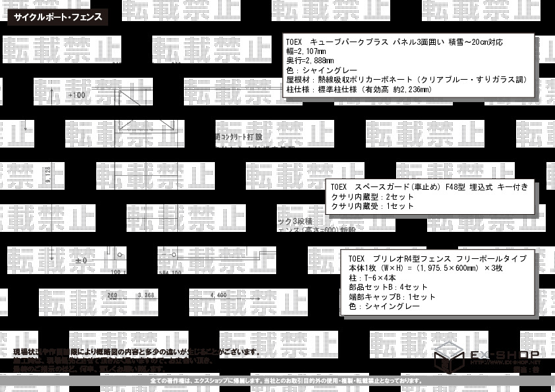This screenshot has width=555, height=392.
Task: Click the 柱仕様 標準柱仕様 line
Action: [x=359, y=90]
